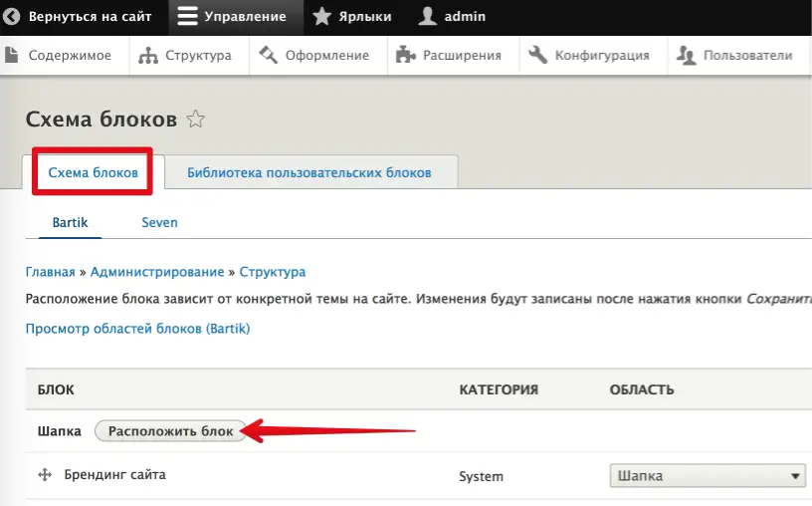Click the user icon beside admin
Screen dimensions: 812x506
pyautogui.click(x=427, y=17)
